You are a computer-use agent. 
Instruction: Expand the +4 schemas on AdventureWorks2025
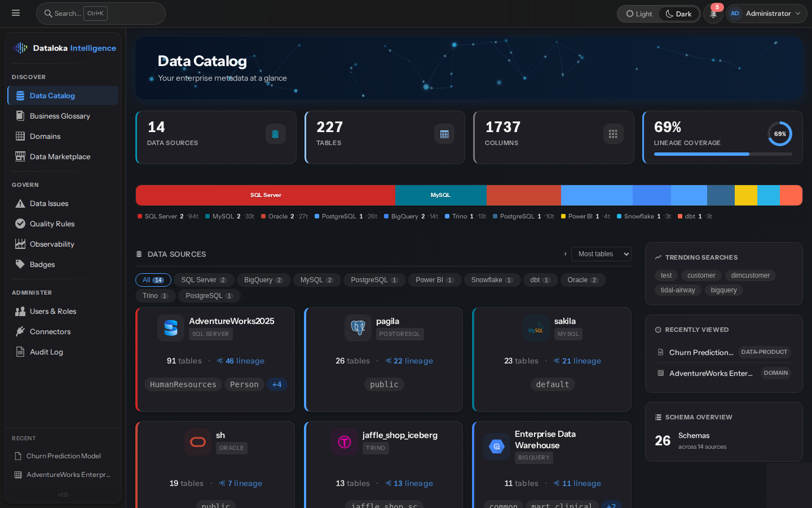click(x=277, y=384)
